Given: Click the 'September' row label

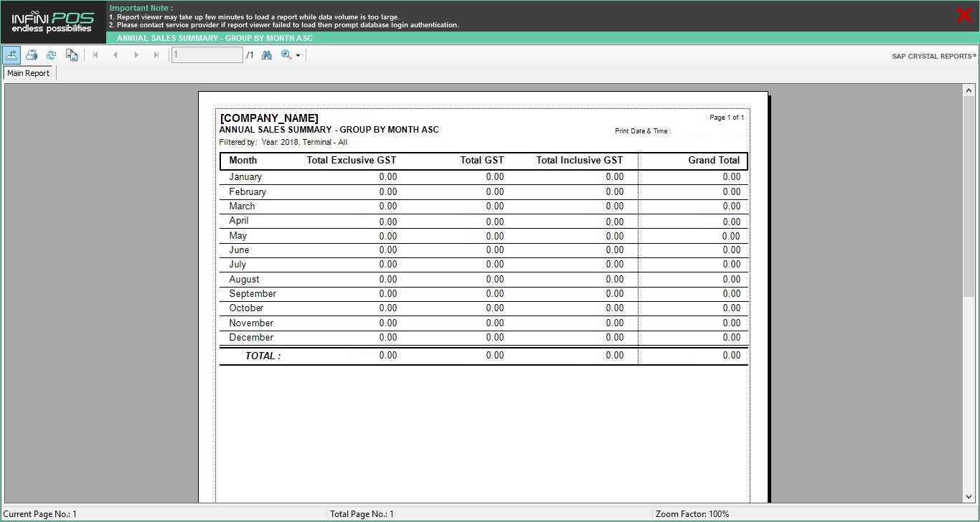Looking at the screenshot, I should point(253,293).
